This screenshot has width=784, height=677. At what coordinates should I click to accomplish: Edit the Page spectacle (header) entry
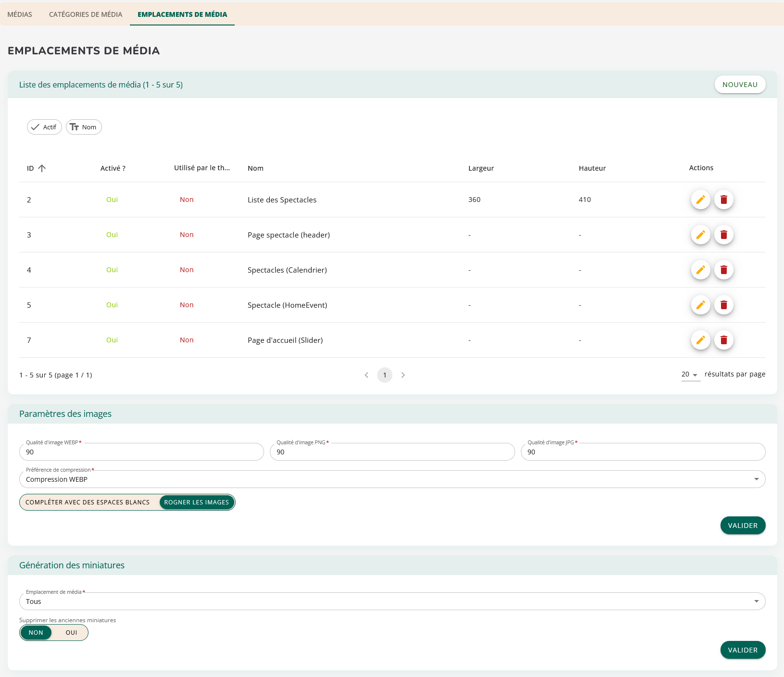click(700, 235)
